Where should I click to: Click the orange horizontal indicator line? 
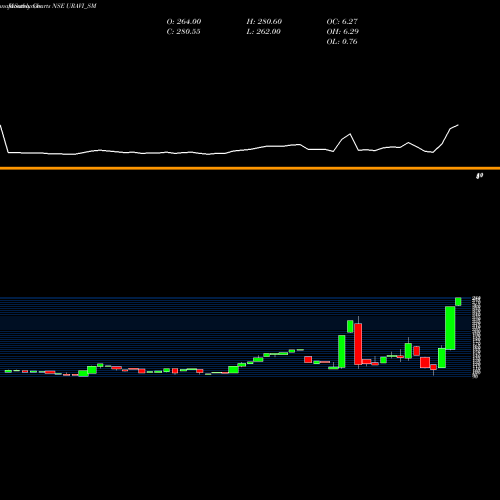(250, 168)
